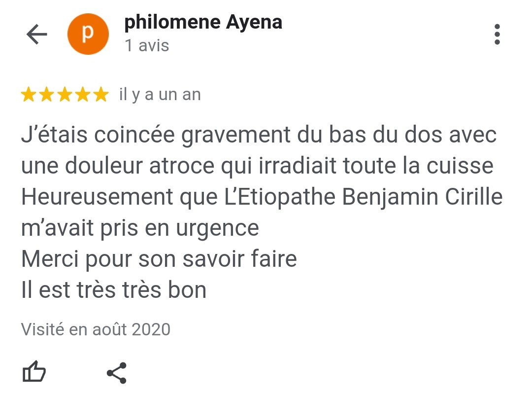This screenshot has height=395, width=532.
Task: Open philomene Ayena's profile name
Action: click(x=203, y=22)
